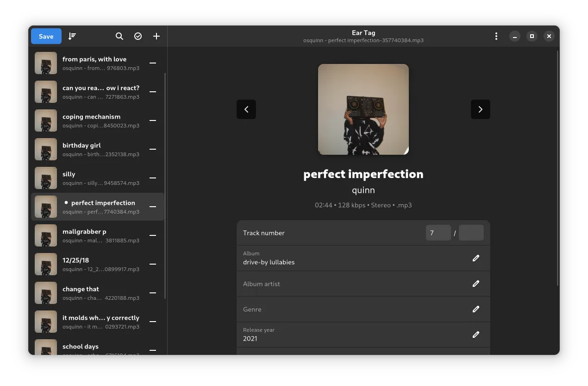The height and width of the screenshot is (386, 588).
Task: Click the total tracks input field
Action: point(471,233)
